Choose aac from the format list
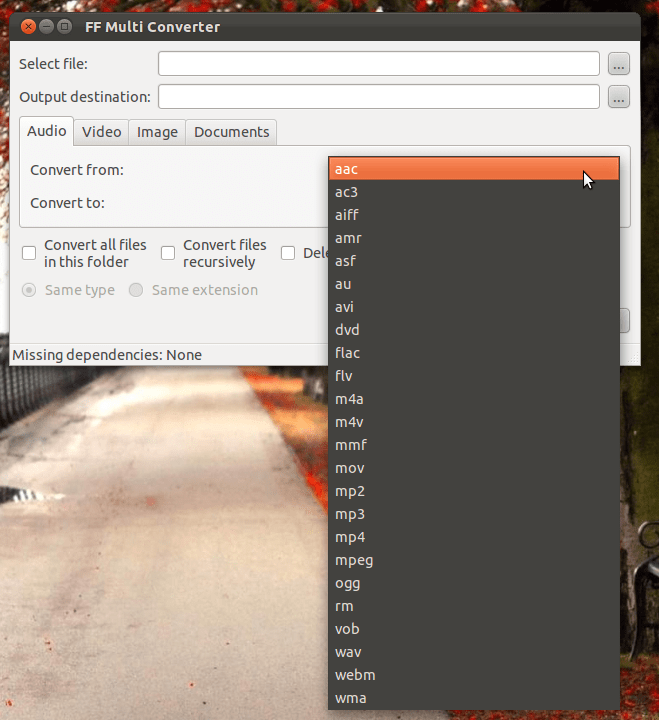This screenshot has height=720, width=659. click(474, 169)
